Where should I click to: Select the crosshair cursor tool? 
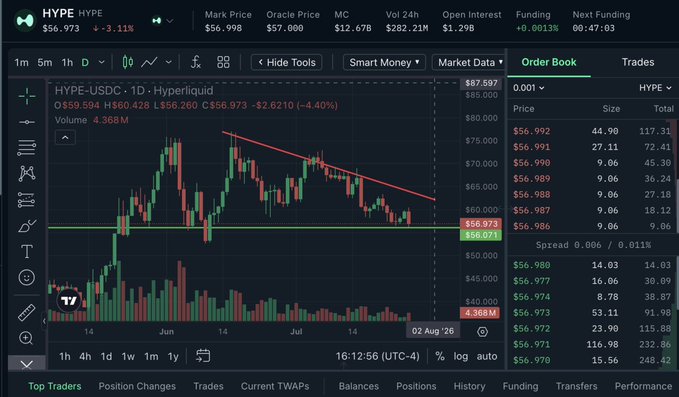(x=27, y=96)
